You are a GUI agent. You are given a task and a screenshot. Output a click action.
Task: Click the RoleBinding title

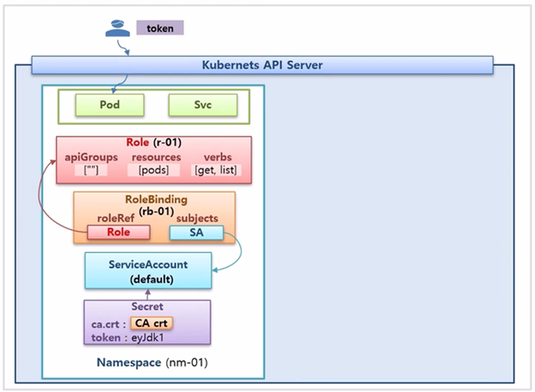click(156, 199)
